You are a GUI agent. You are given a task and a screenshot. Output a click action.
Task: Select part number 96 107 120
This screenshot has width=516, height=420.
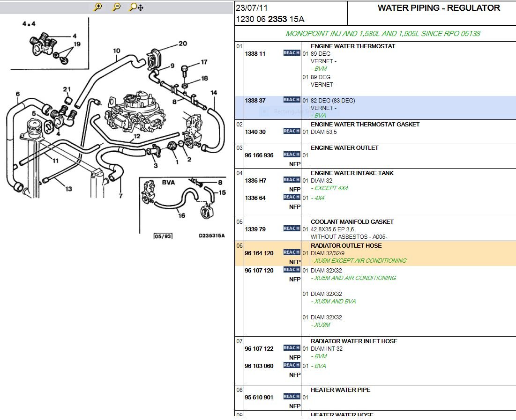pos(259,271)
